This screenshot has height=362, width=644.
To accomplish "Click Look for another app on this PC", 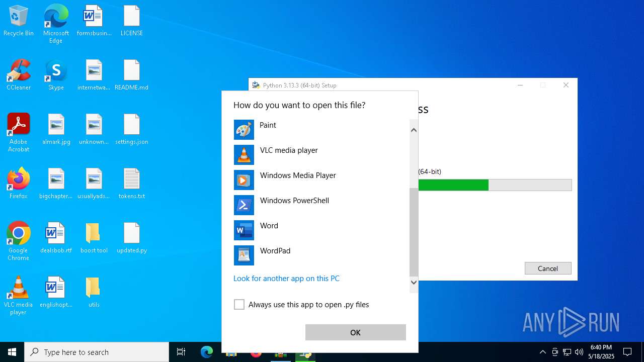I will click(x=286, y=279).
